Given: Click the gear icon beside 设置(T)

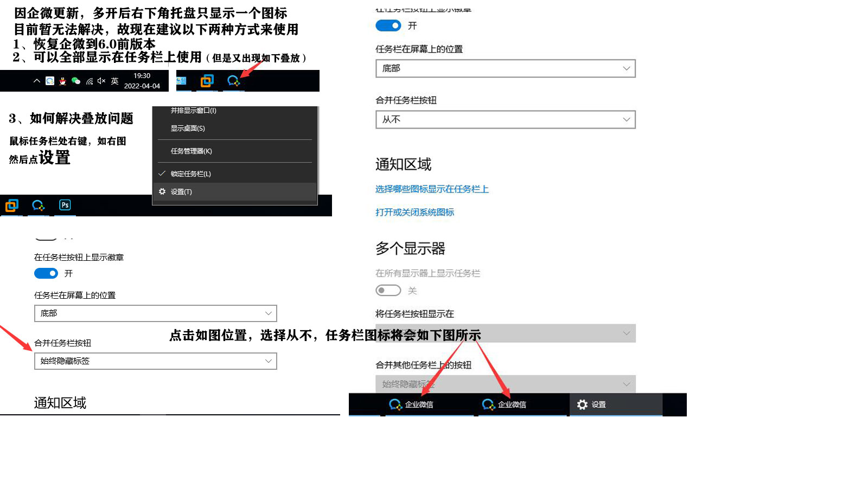Looking at the screenshot, I should [x=162, y=191].
